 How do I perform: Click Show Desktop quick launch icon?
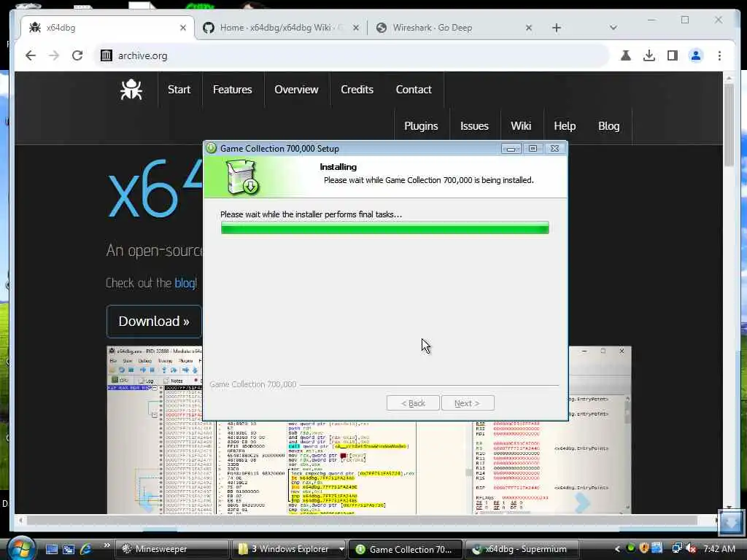(x=52, y=549)
